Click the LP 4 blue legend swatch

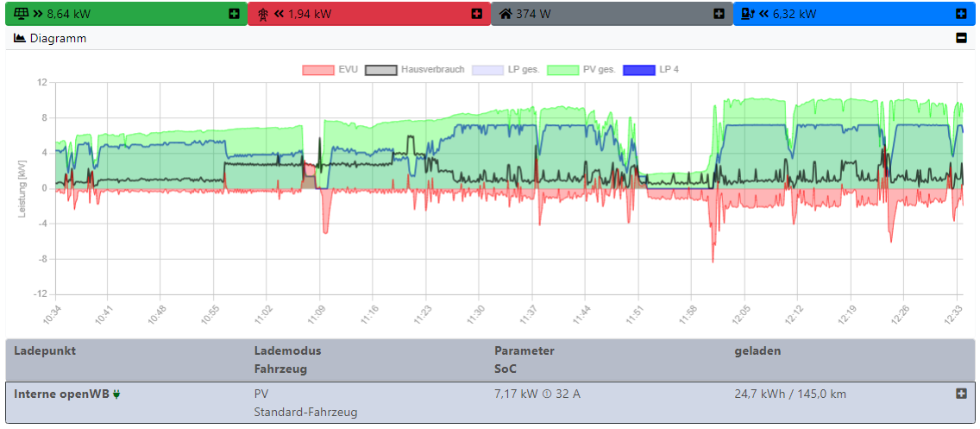[x=638, y=69]
